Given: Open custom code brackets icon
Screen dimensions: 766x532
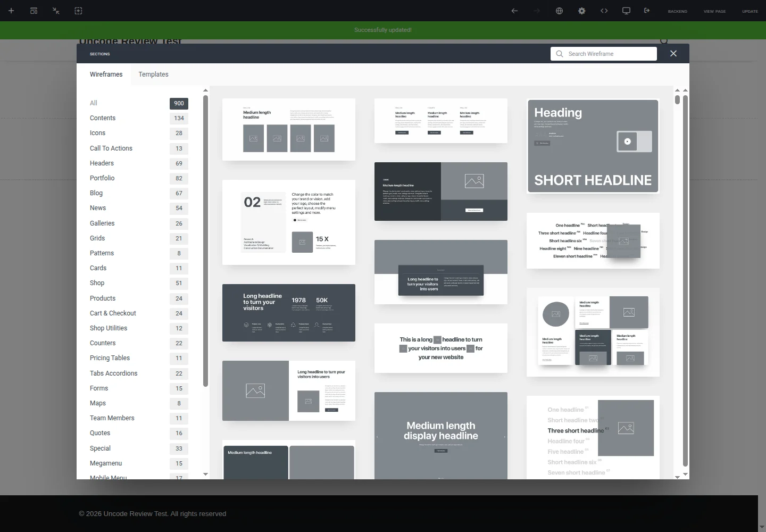Looking at the screenshot, I should [604, 11].
